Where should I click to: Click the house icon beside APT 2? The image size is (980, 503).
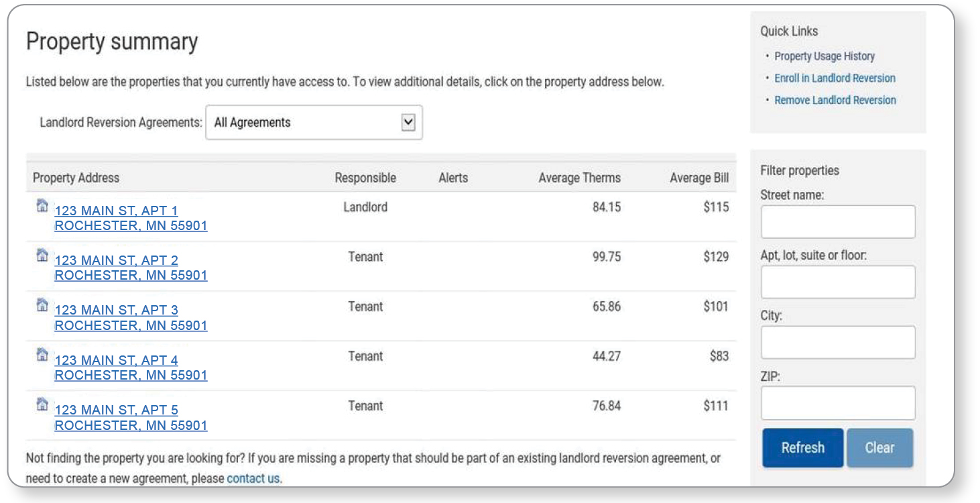[42, 255]
